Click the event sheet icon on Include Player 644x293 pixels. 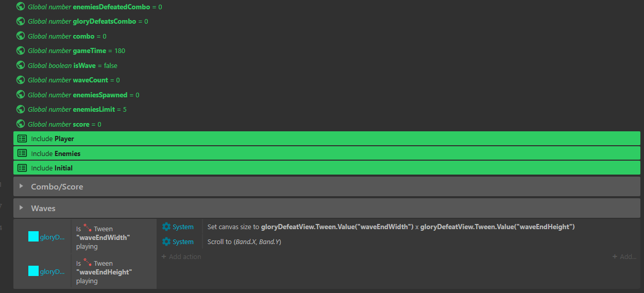pyautogui.click(x=22, y=139)
